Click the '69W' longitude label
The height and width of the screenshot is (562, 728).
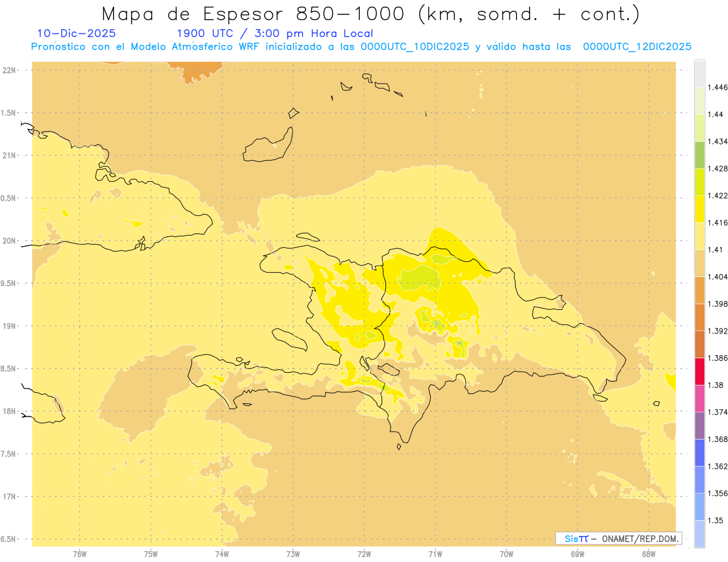pyautogui.click(x=578, y=554)
